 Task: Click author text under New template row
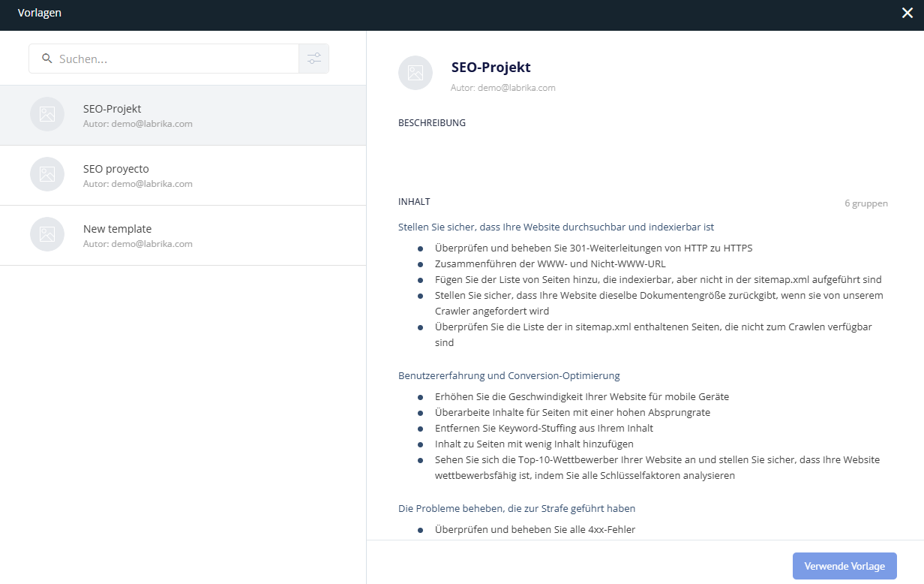(138, 244)
